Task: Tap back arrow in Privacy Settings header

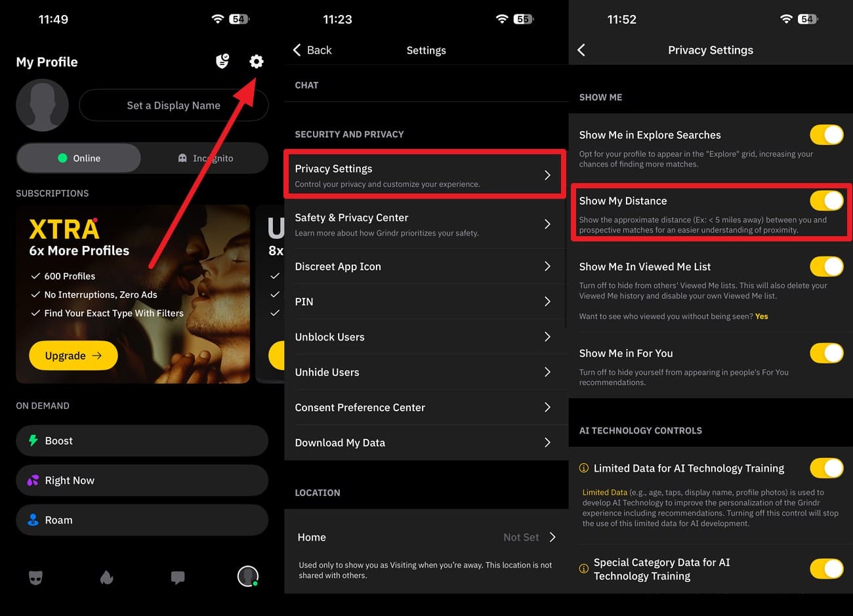Action: (581, 50)
